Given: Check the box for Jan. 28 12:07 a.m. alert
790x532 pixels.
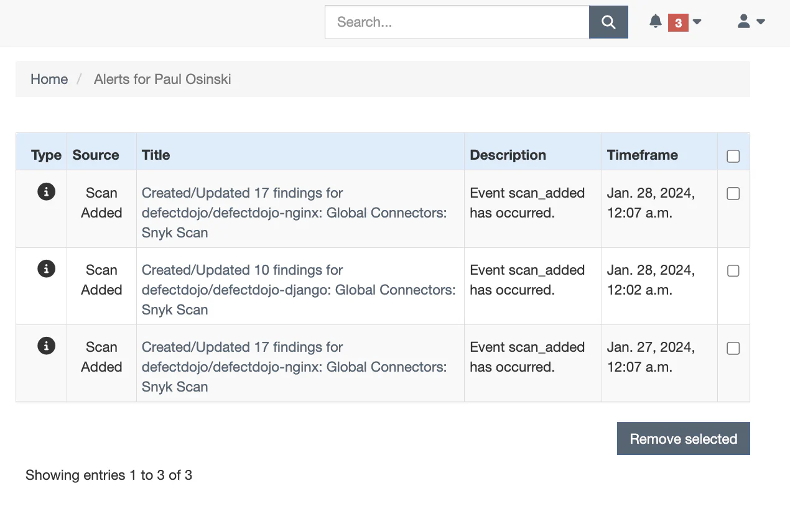Looking at the screenshot, I should click(733, 194).
